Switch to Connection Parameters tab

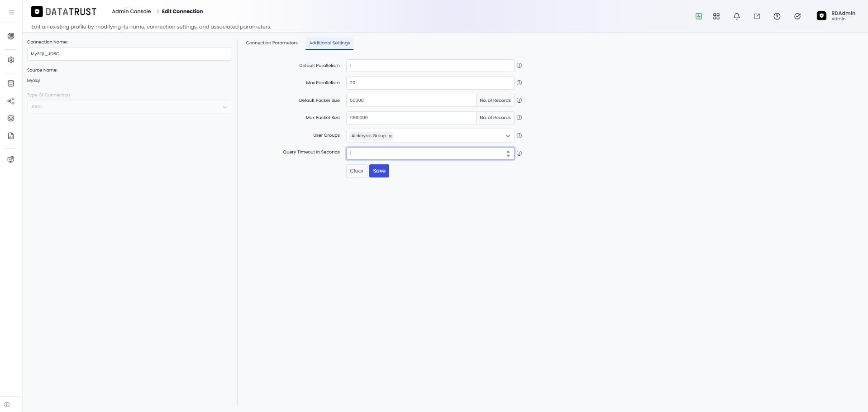click(x=272, y=43)
